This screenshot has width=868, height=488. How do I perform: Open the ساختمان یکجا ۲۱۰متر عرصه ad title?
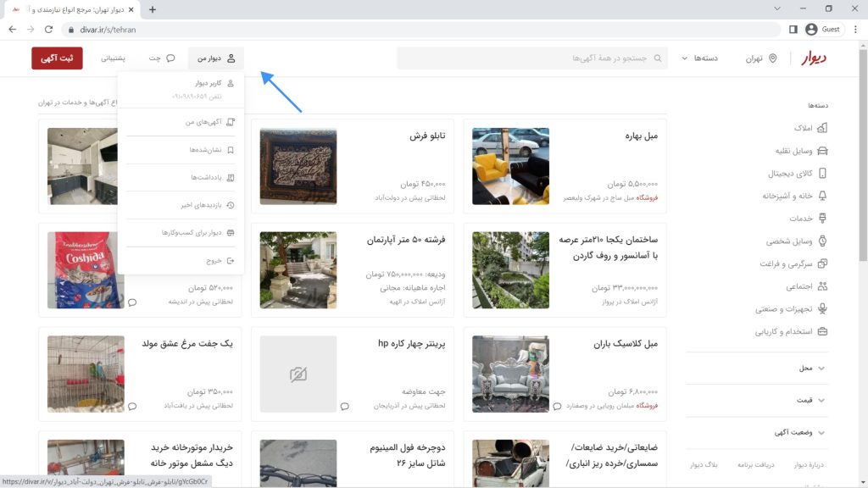(x=609, y=247)
